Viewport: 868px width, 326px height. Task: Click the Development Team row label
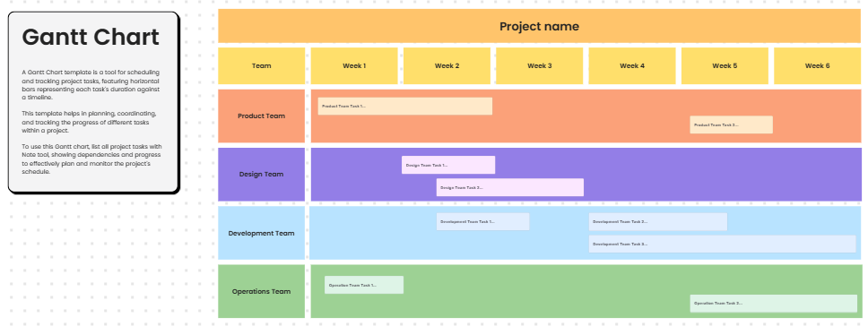[261, 233]
